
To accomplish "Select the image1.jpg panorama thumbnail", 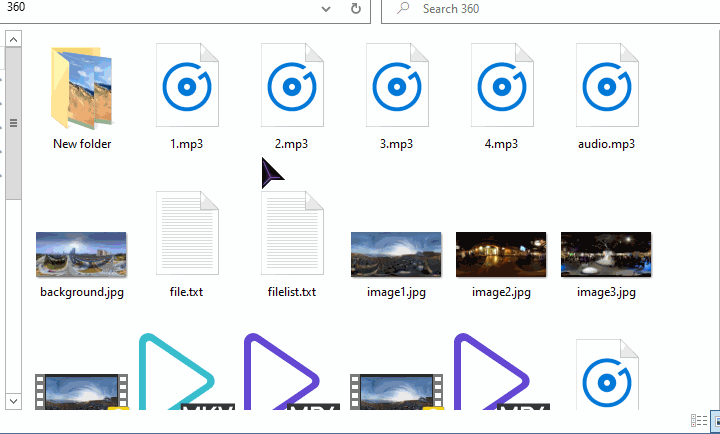I will [x=396, y=254].
